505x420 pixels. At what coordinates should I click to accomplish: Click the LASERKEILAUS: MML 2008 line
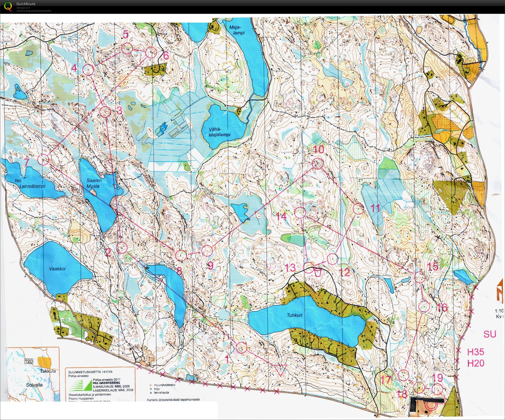tap(113, 390)
